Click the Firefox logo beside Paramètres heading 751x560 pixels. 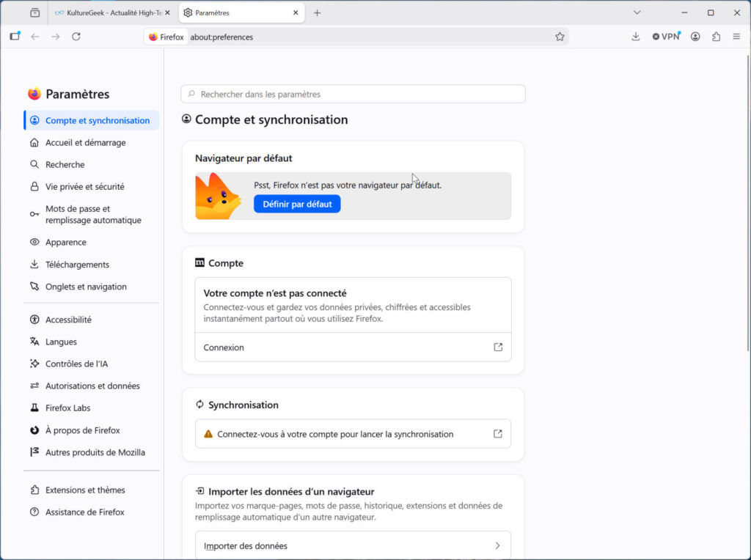pos(34,94)
